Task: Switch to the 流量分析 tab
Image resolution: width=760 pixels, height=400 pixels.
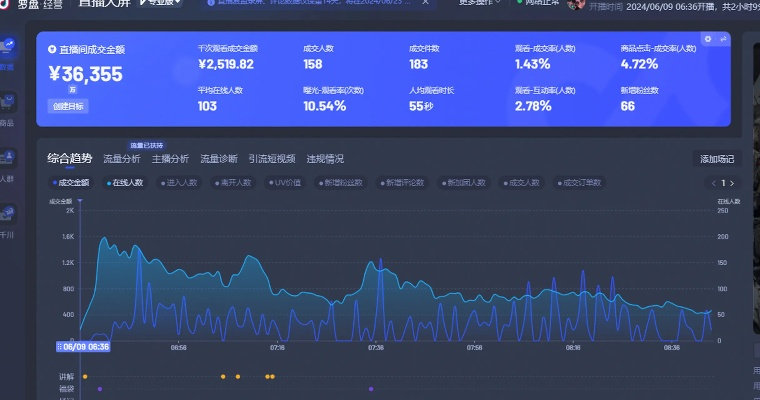Action: (122, 159)
